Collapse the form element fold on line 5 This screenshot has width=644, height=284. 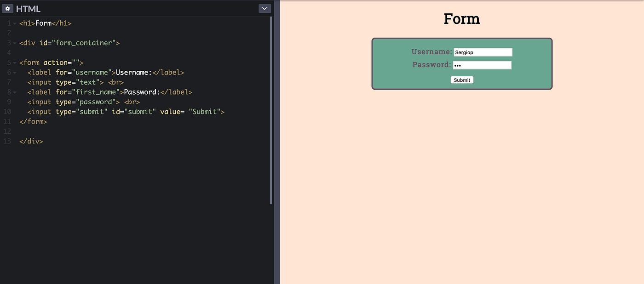coord(14,62)
